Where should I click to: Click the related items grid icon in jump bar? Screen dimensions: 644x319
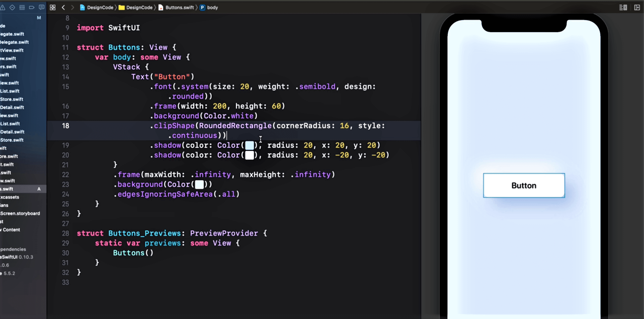point(53,7)
